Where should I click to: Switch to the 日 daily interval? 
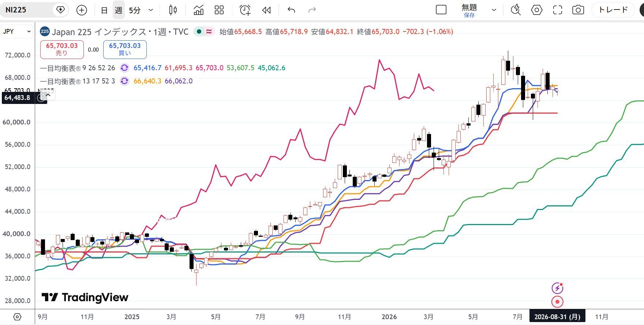pos(104,10)
